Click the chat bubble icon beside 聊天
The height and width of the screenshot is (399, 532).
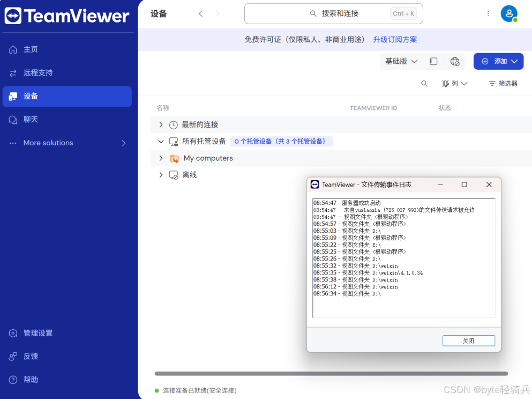pos(13,120)
